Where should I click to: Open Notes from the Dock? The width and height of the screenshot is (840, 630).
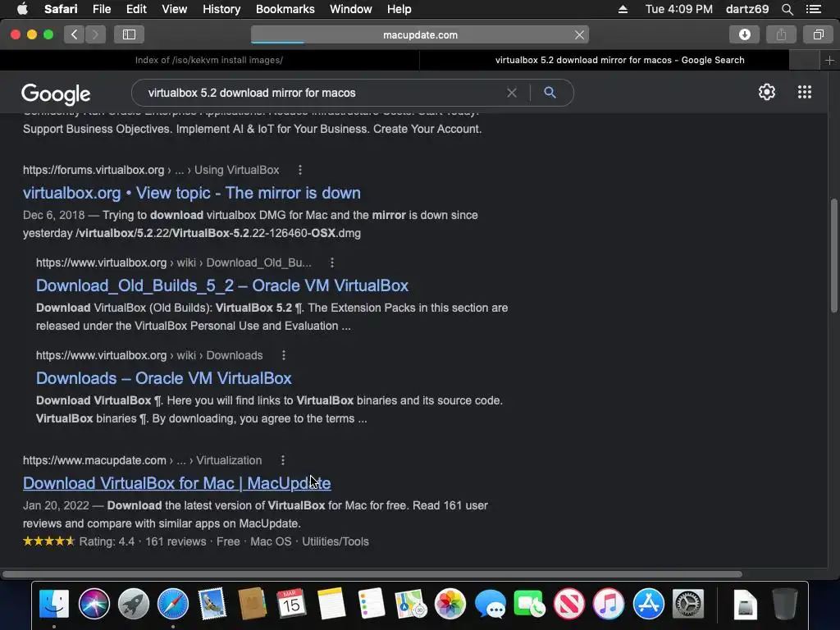[331, 604]
